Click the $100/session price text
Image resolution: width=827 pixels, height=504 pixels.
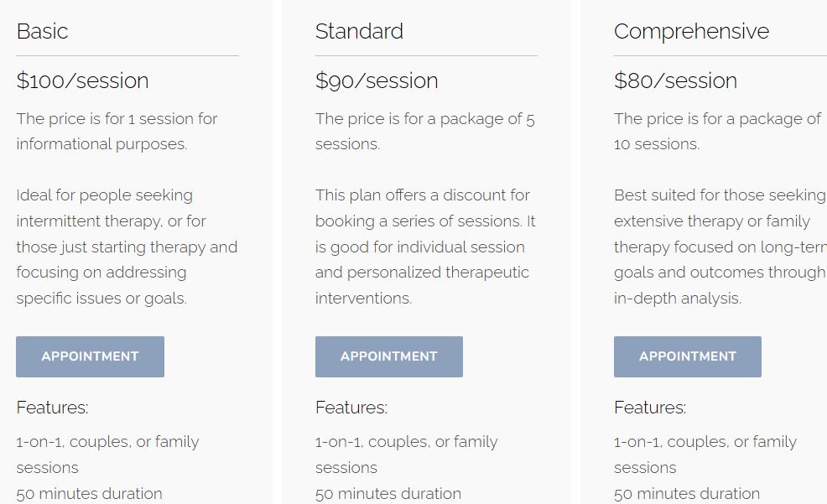82,81
